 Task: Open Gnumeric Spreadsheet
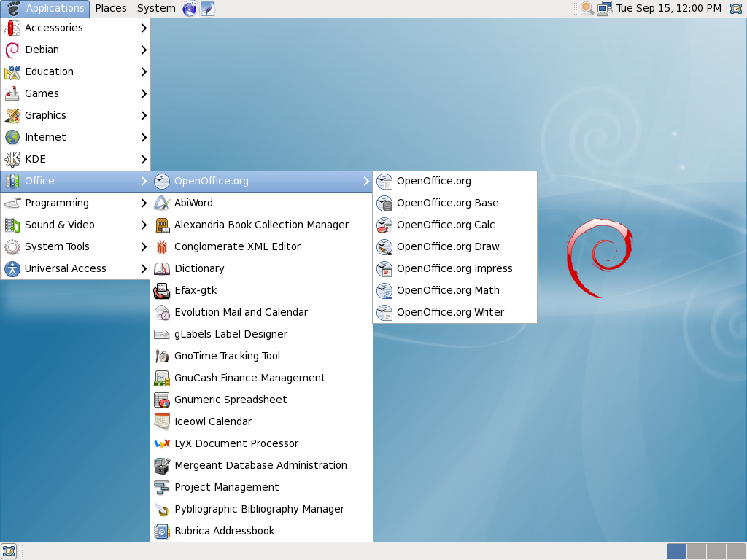click(x=261, y=400)
